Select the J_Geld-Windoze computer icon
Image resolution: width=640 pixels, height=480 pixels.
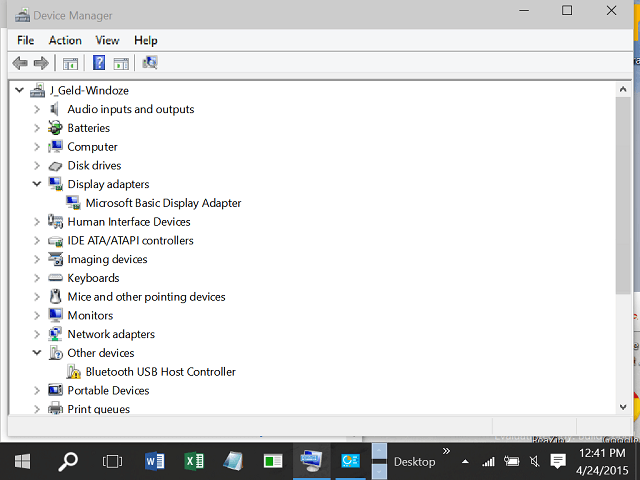point(38,90)
